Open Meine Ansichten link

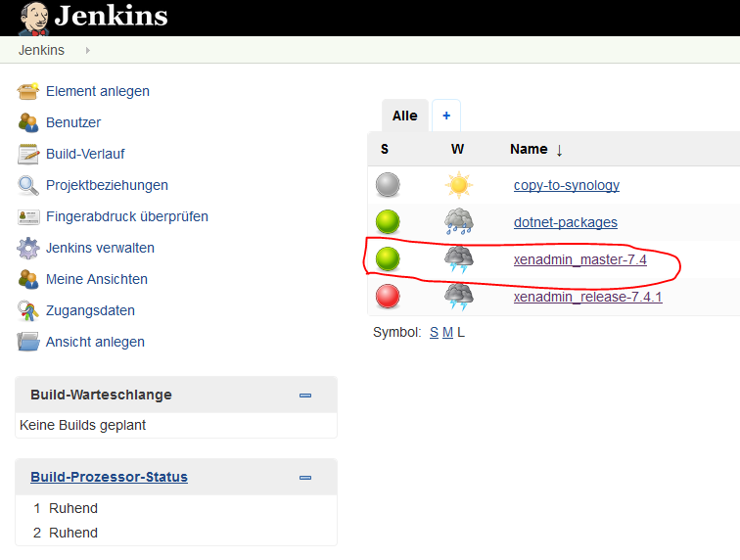[x=97, y=279]
